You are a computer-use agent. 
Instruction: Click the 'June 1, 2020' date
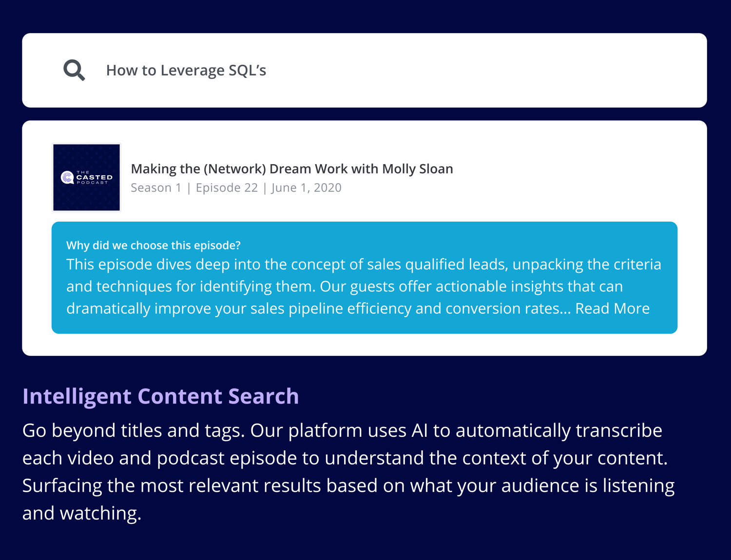point(307,188)
